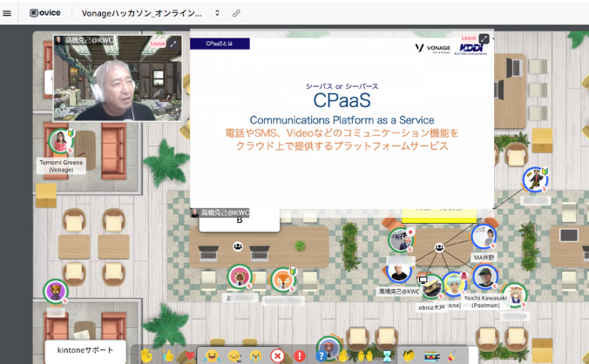Click the meeting object on table B
This screenshot has height=364, width=589.
pyautogui.click(x=237, y=246)
